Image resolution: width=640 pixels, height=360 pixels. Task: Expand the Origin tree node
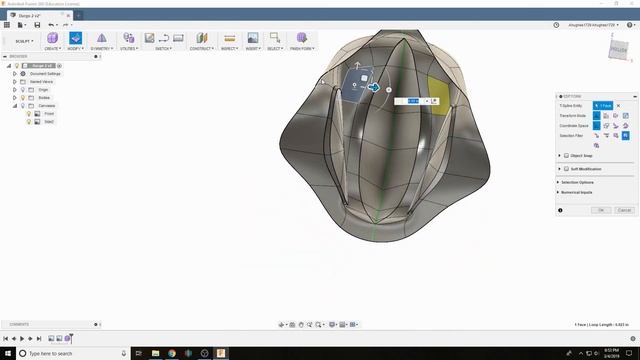[15, 89]
